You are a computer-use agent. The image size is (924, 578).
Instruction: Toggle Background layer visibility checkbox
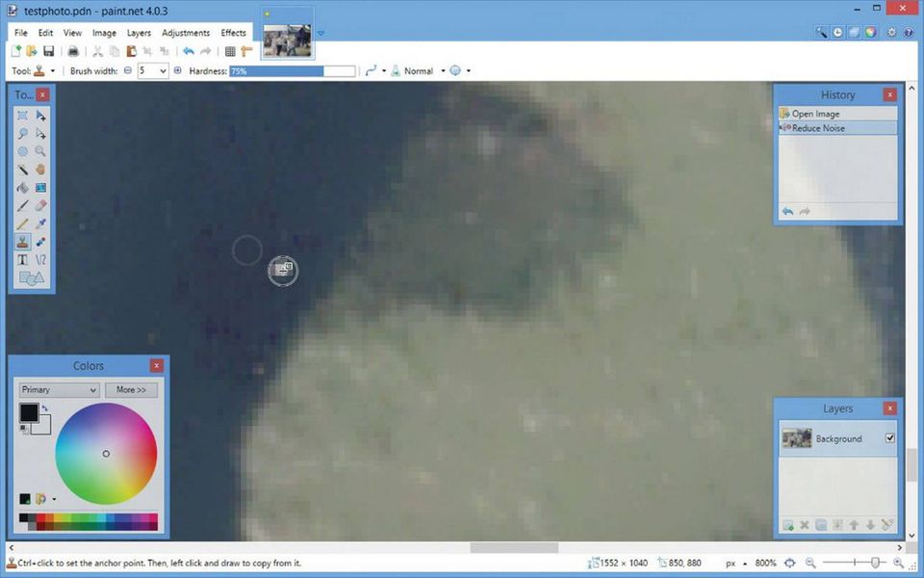pos(889,438)
